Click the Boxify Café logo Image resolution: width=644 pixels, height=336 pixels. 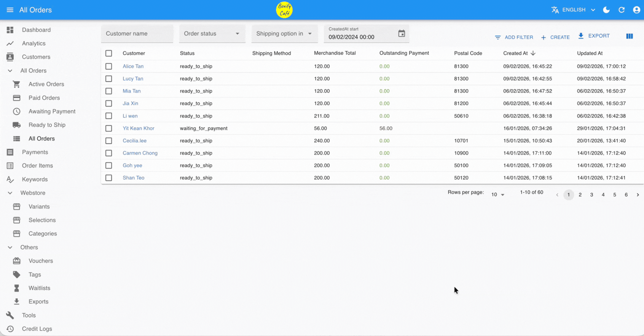[284, 10]
